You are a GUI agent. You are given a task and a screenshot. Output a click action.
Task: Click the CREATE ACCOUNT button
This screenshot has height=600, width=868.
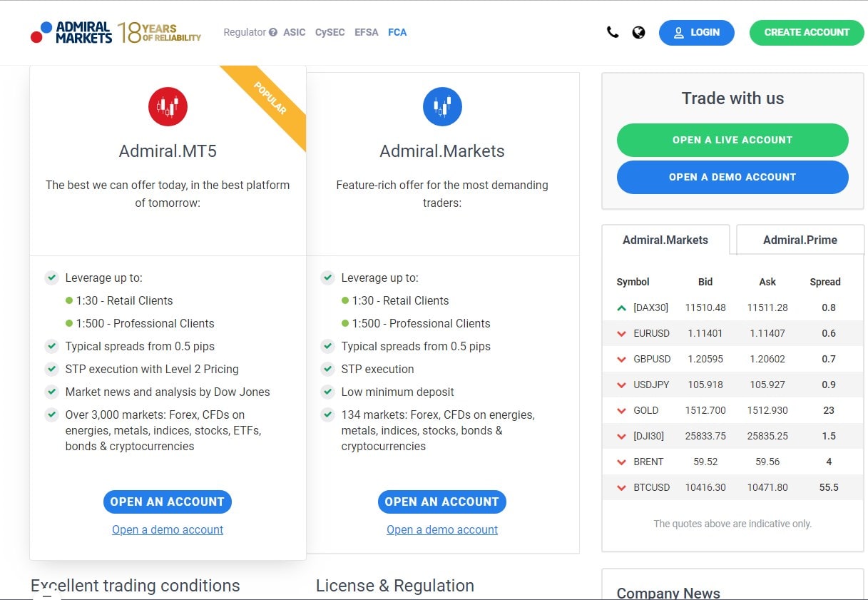[x=807, y=32]
